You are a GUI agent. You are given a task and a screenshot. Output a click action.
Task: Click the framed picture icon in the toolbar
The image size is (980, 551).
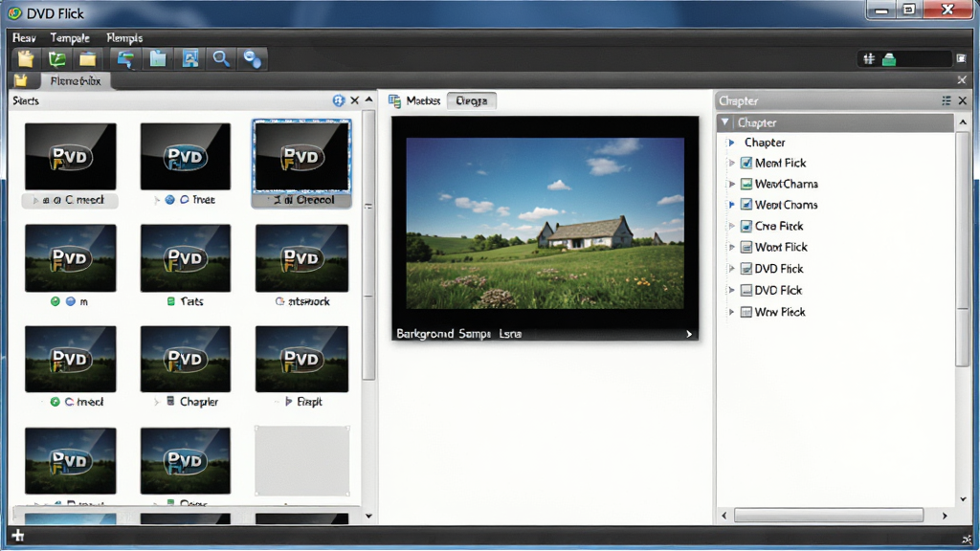click(190, 58)
